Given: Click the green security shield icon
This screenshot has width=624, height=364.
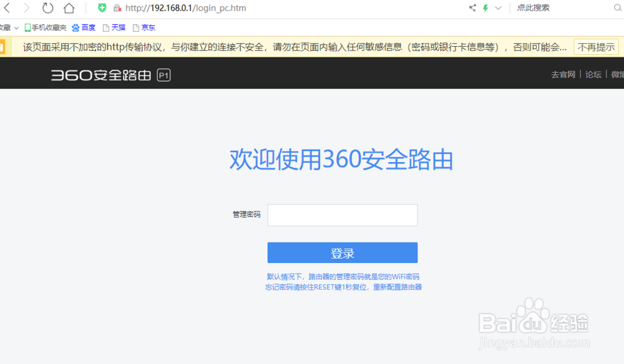Looking at the screenshot, I should [102, 7].
